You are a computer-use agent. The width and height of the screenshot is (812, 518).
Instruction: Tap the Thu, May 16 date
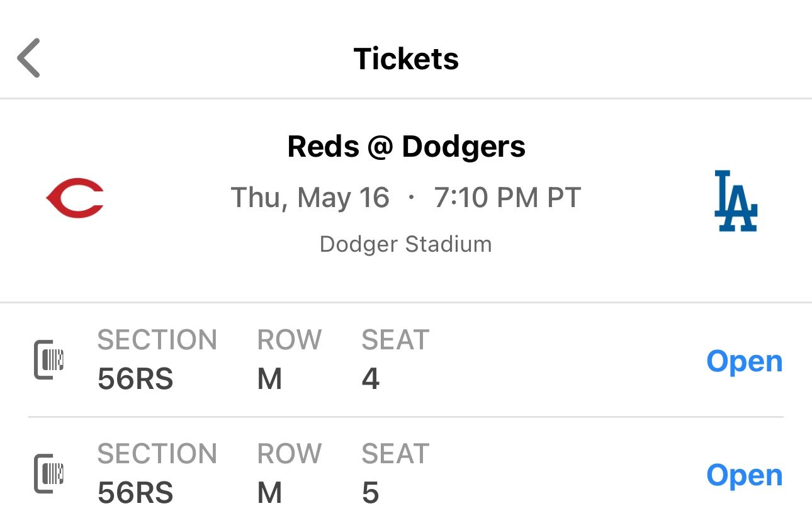click(310, 198)
